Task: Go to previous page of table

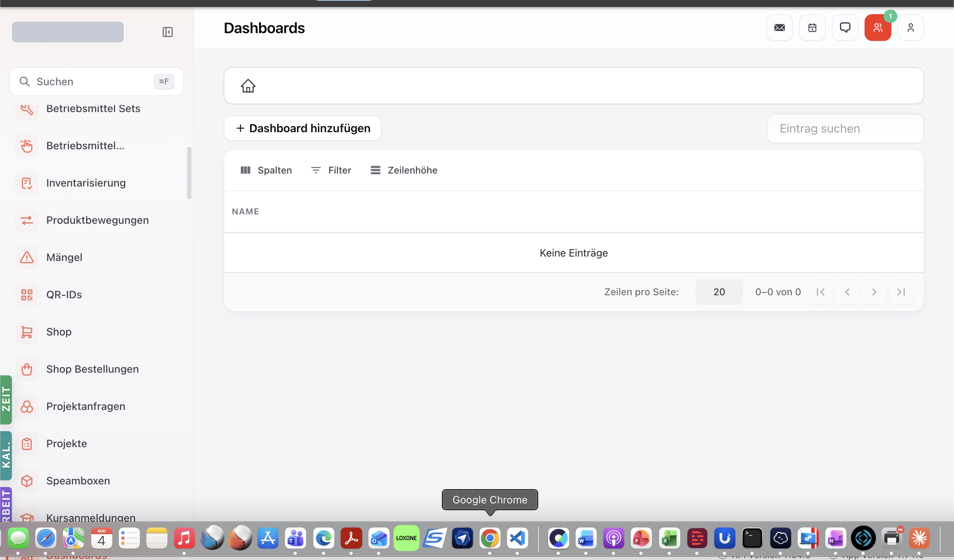Action: click(847, 292)
